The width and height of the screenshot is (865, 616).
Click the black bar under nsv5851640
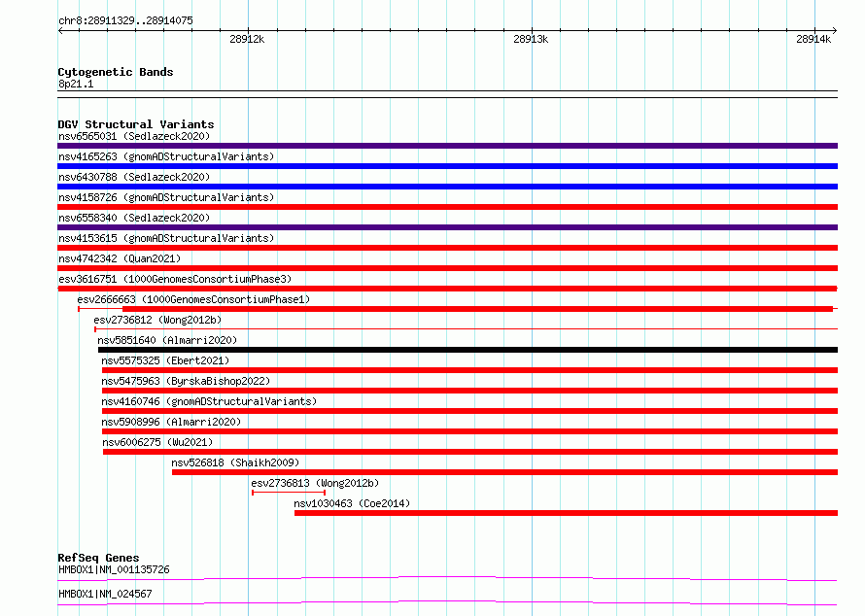click(x=467, y=350)
